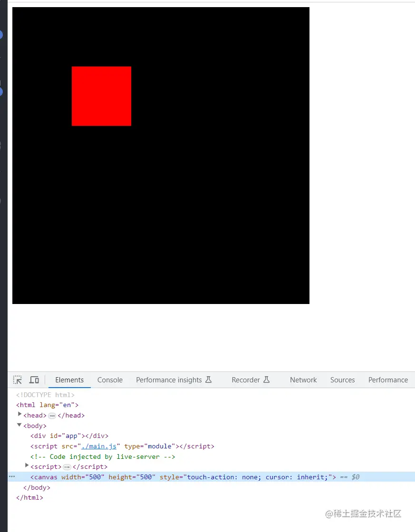Open the Performance insights tab
The image size is (415, 532).
tap(174, 380)
